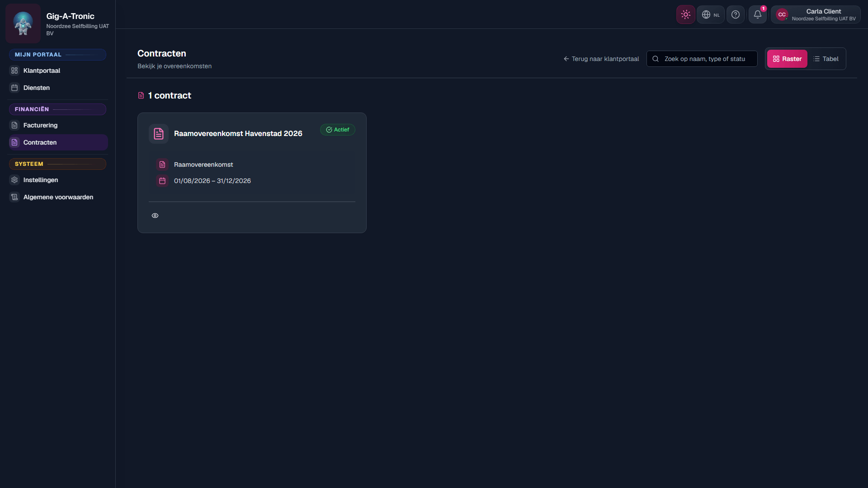Toggle the light/dark theme sun icon

coord(685,14)
